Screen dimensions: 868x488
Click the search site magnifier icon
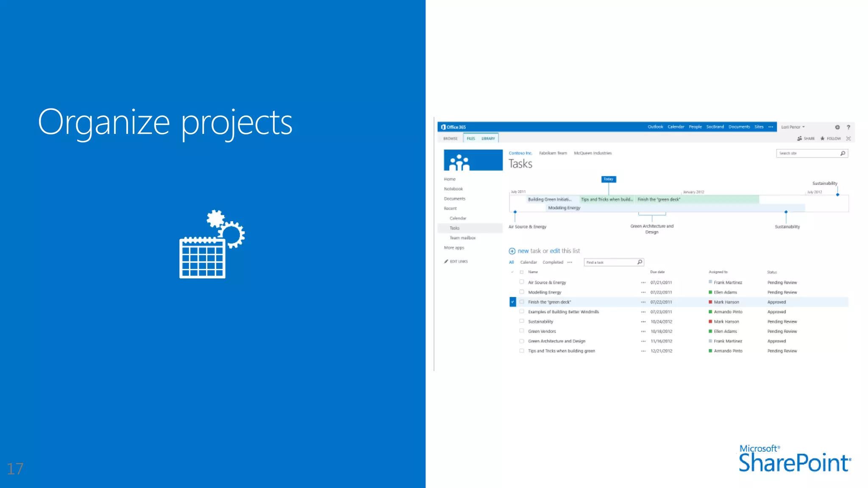pos(843,153)
